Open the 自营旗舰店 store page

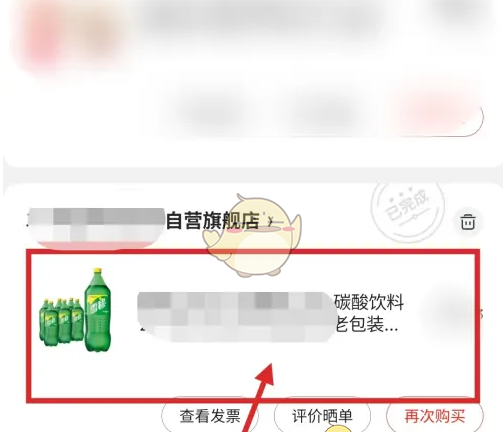click(212, 220)
